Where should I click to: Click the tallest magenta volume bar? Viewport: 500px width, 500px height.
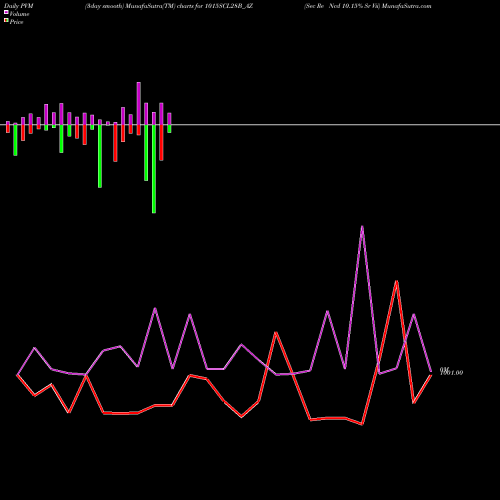(139, 104)
